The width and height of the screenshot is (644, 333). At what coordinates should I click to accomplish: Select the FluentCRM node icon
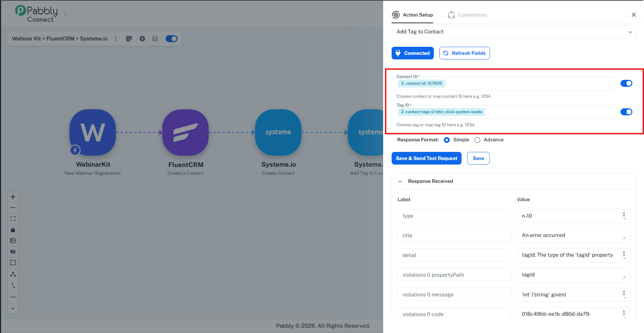tap(186, 133)
